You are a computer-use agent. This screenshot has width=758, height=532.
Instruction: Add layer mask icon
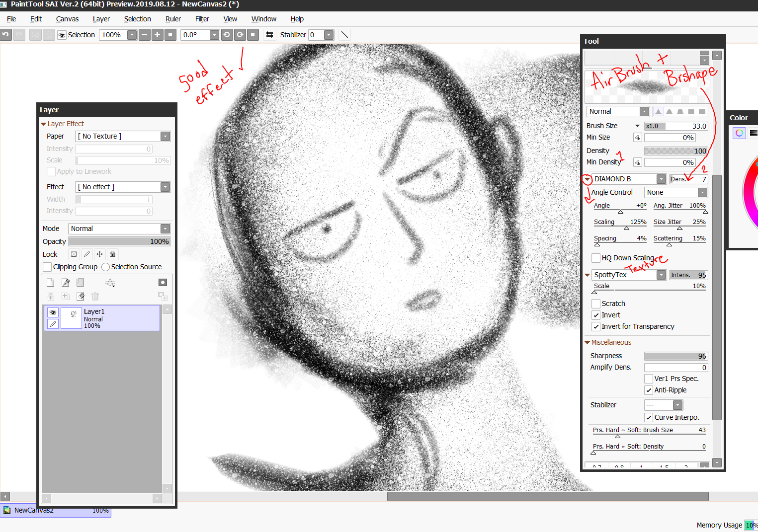pos(163,283)
